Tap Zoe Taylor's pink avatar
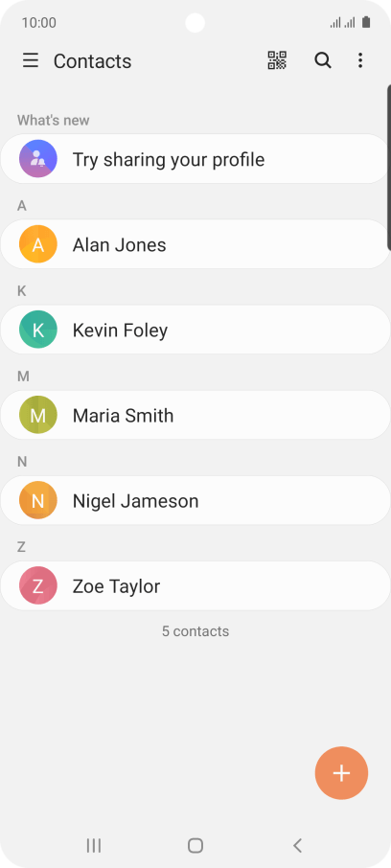Screen dimensions: 391x868 click(x=38, y=585)
